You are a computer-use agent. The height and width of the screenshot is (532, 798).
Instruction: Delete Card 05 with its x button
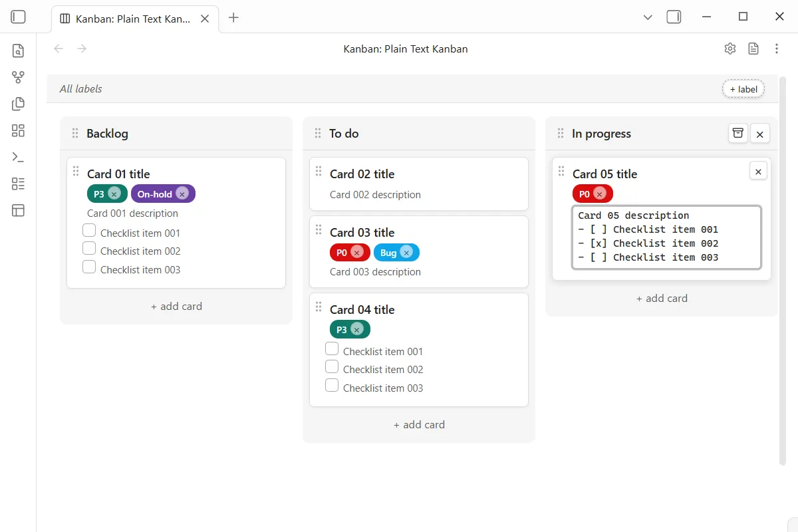coord(758,171)
